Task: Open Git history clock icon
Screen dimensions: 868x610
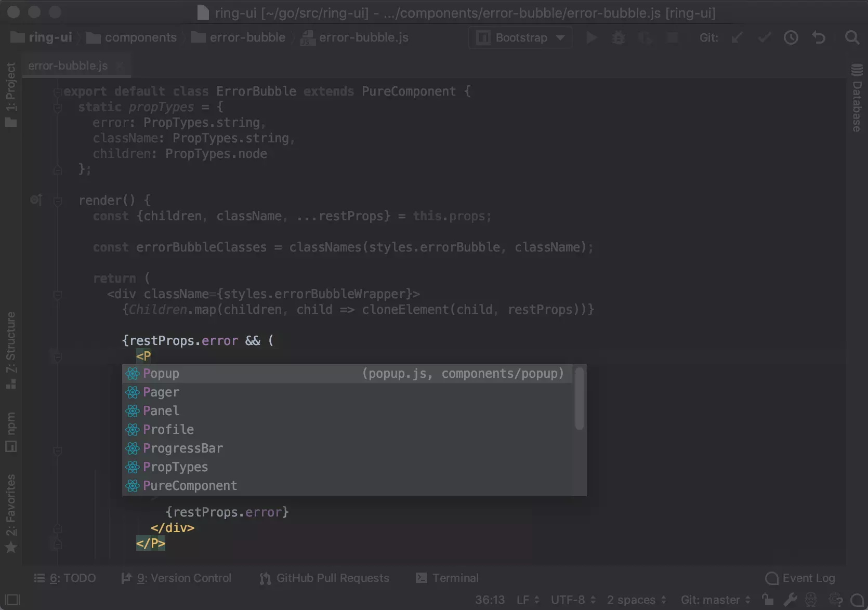Action: coord(791,38)
